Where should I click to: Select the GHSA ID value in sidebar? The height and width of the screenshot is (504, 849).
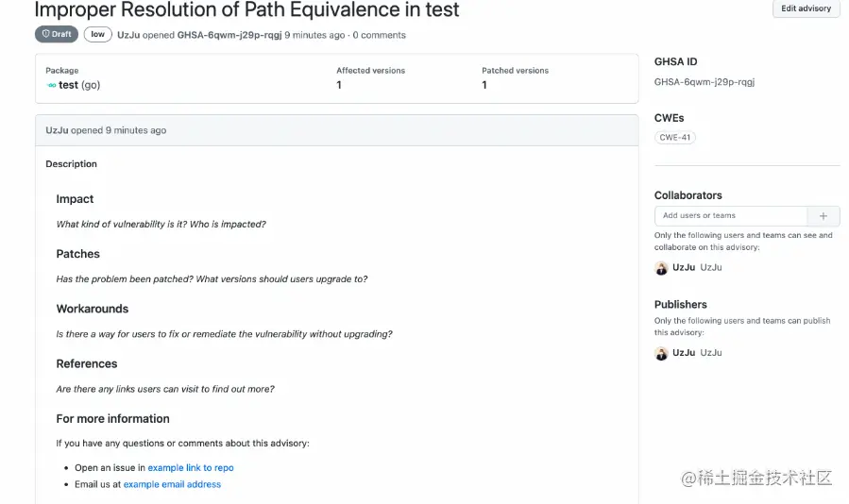(704, 82)
